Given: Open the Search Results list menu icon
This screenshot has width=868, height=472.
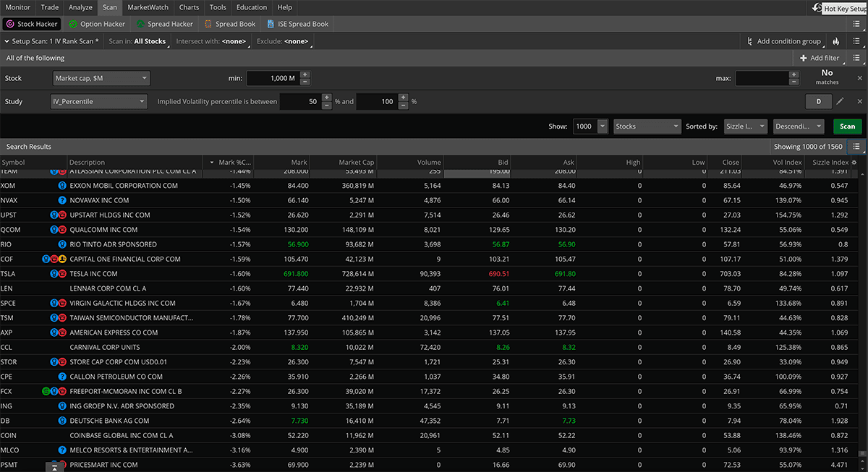Looking at the screenshot, I should click(856, 147).
